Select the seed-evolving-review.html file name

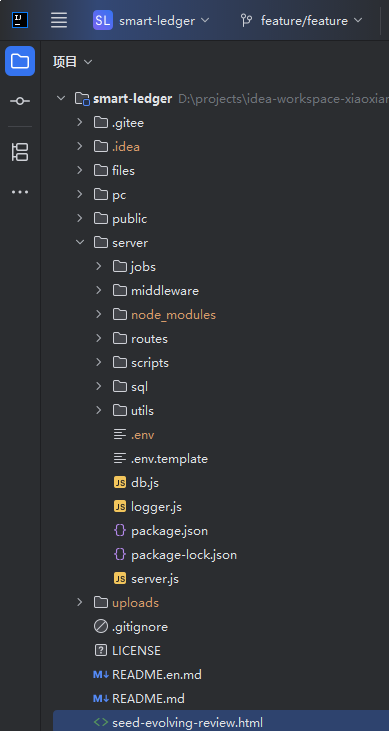188,723
